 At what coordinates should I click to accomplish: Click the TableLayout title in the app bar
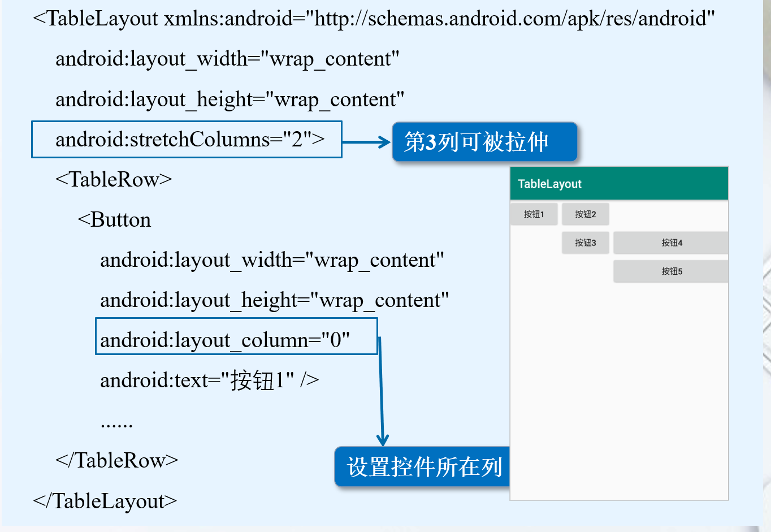[549, 184]
